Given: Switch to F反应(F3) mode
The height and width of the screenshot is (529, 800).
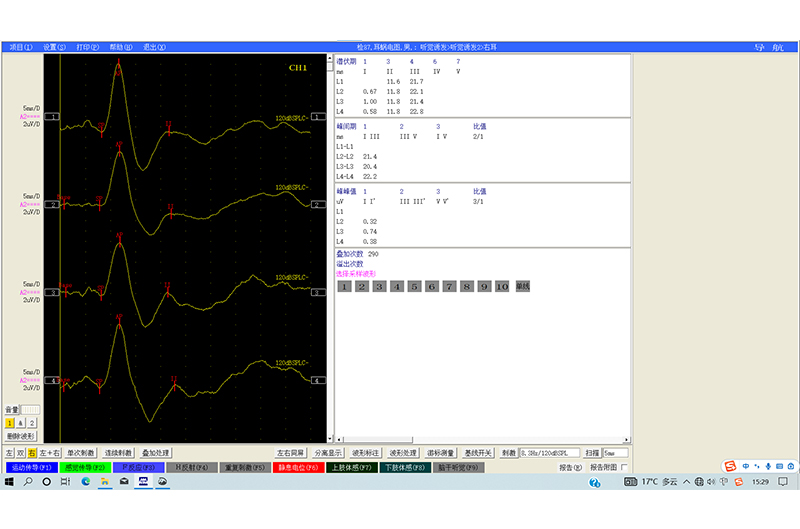Looking at the screenshot, I should (139, 467).
